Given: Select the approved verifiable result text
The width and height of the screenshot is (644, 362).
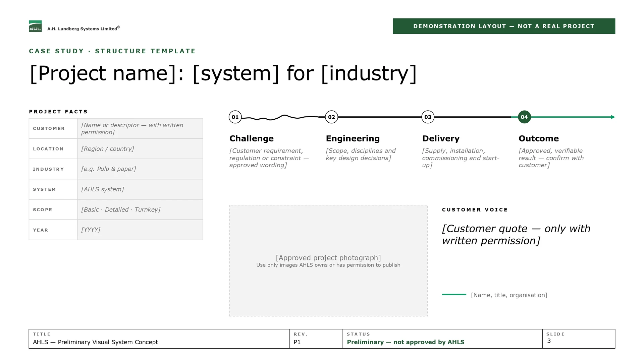Looking at the screenshot, I should pos(551,158).
